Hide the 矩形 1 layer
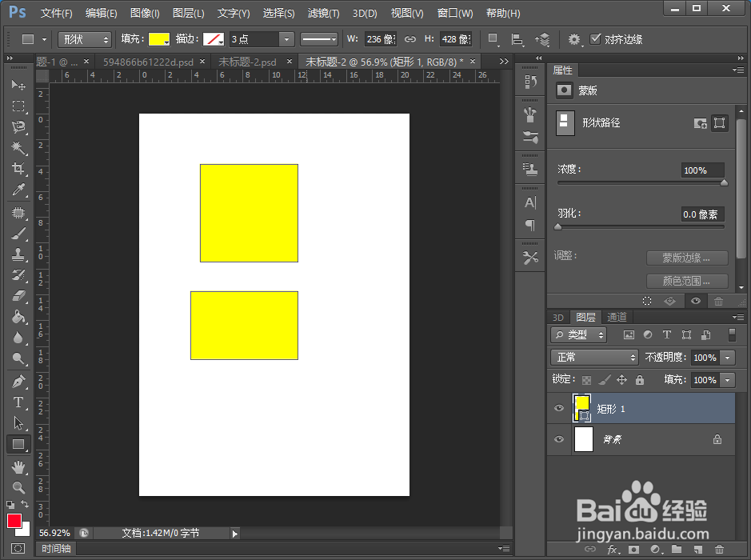This screenshot has height=560, width=751. pos(559,408)
